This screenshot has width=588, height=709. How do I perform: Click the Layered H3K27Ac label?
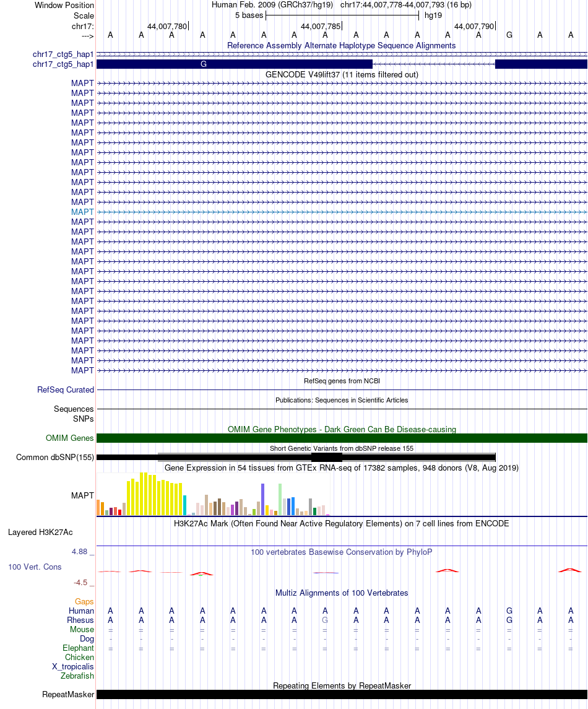40,533
